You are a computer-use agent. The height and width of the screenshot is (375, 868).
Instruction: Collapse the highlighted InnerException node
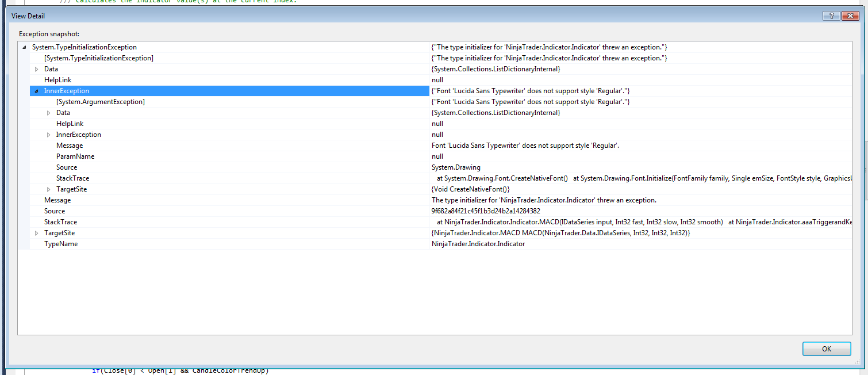(x=37, y=91)
